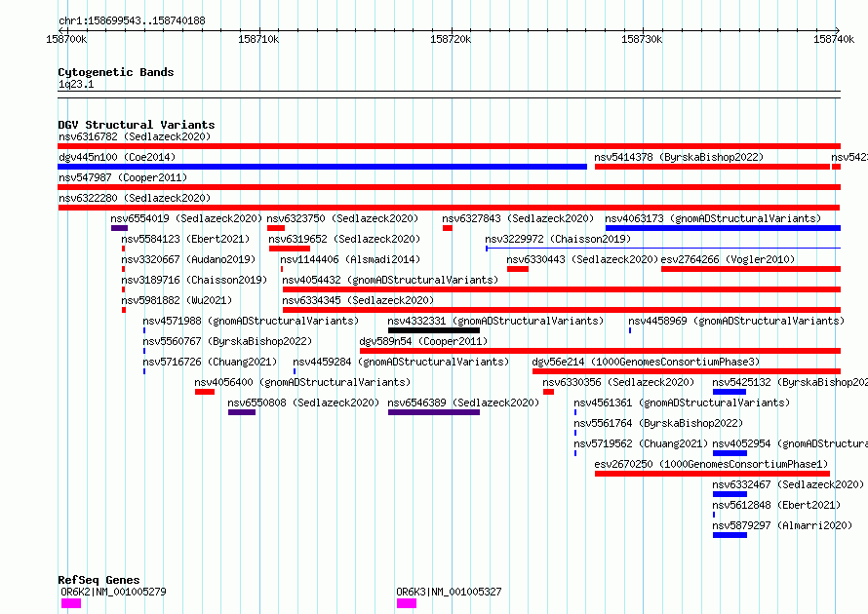Click the black bar of nsv4332331
Screen dimensions: 868x614
pos(434,330)
